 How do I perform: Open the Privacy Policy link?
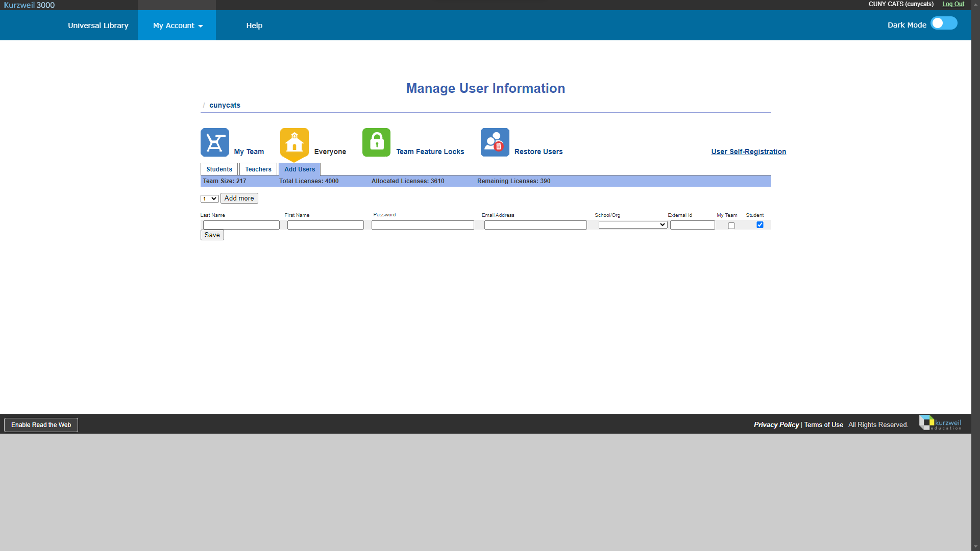click(776, 425)
